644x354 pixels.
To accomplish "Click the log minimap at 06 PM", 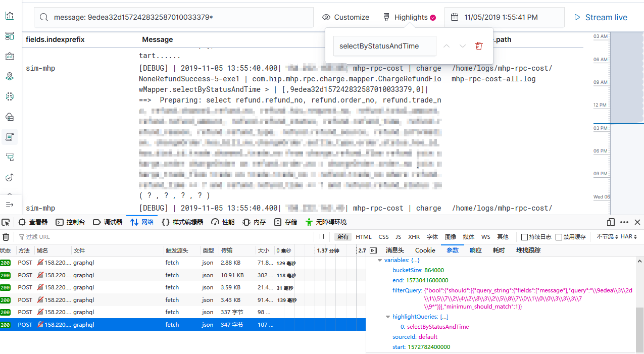I will tap(601, 151).
